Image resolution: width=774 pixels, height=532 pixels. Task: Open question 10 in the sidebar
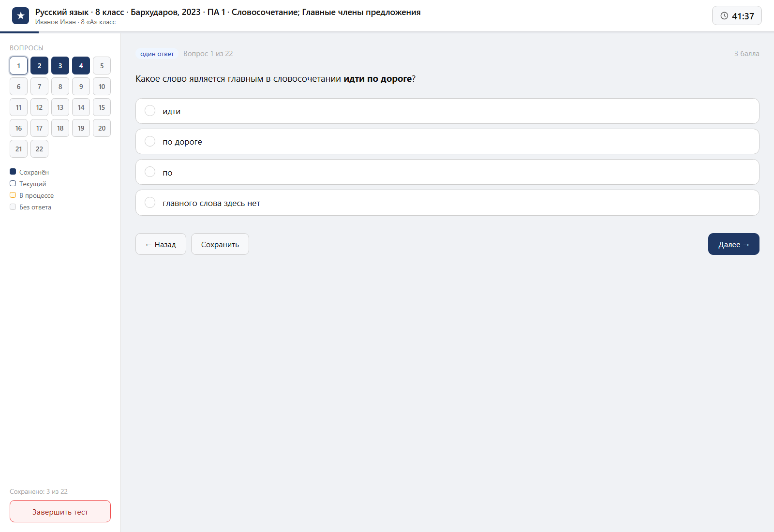point(102,87)
